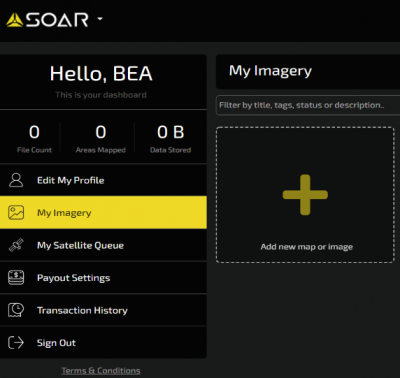Screen dimensions: 400x378
Task: Open the Edit My Profile menu item
Action: [103, 180]
